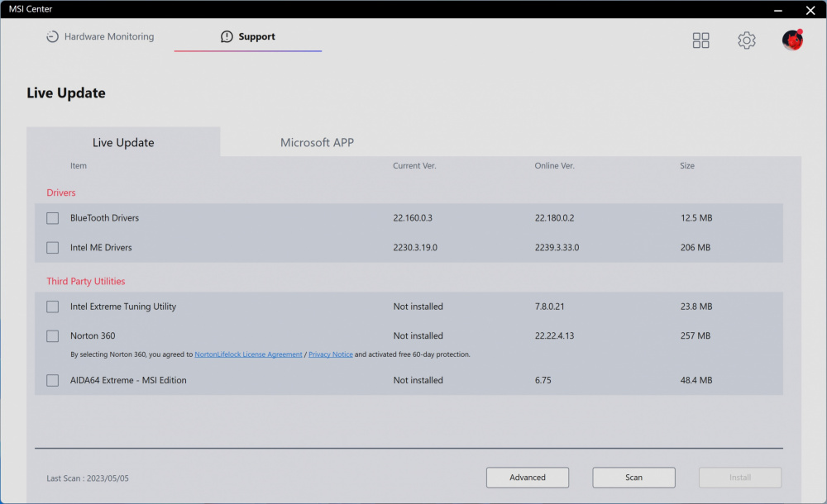This screenshot has width=827, height=504.
Task: Enable AIDA64 Extreme - MSI Edition checkbox
Action: click(52, 381)
